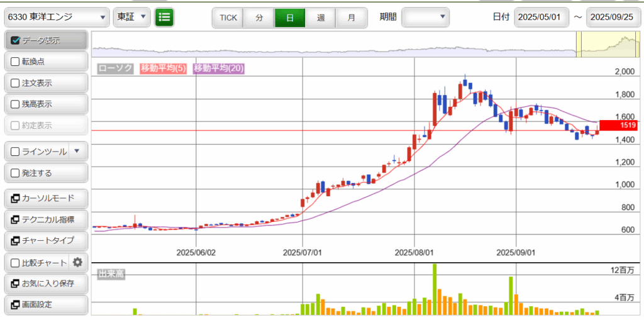The image size is (644, 320).
Task: Open comparison chart gear settings
Action: coord(77,263)
